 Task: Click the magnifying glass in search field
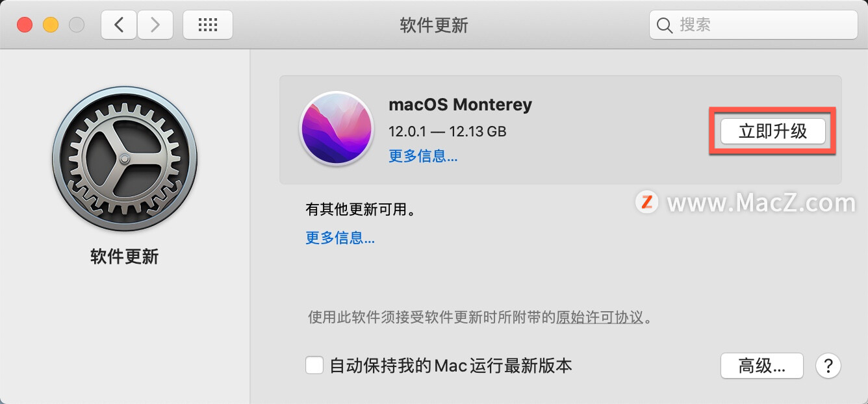(x=664, y=25)
